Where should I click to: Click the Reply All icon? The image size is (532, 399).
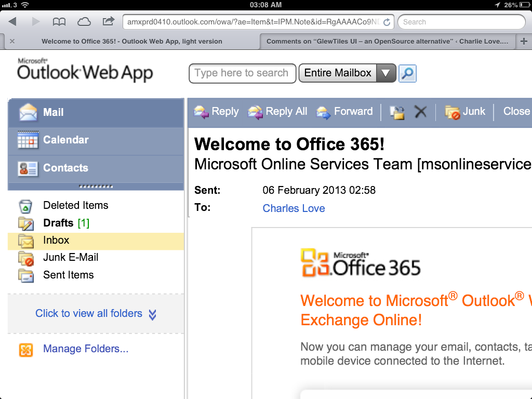pos(255,112)
